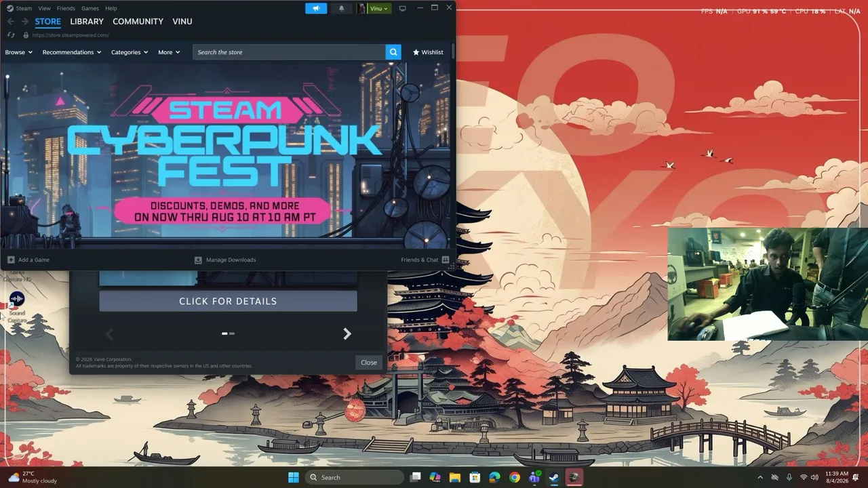Open the Wishlist link
The image size is (868, 488).
tap(428, 52)
